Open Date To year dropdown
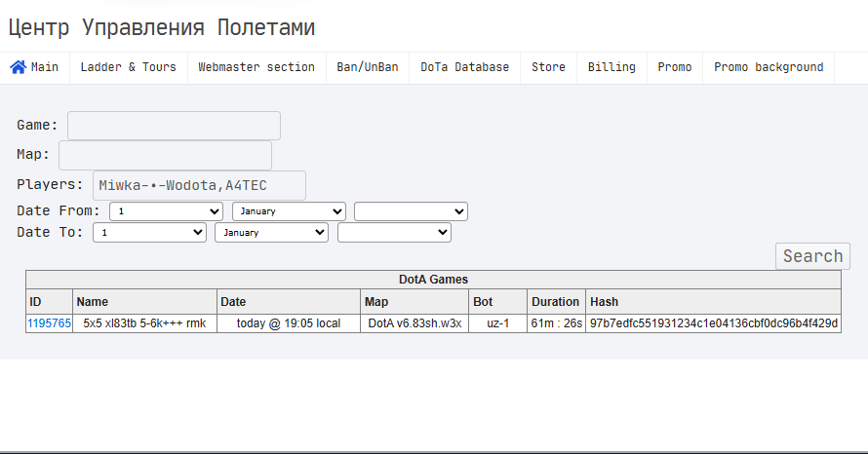Viewport: 868px width, 454px height. 394,232
